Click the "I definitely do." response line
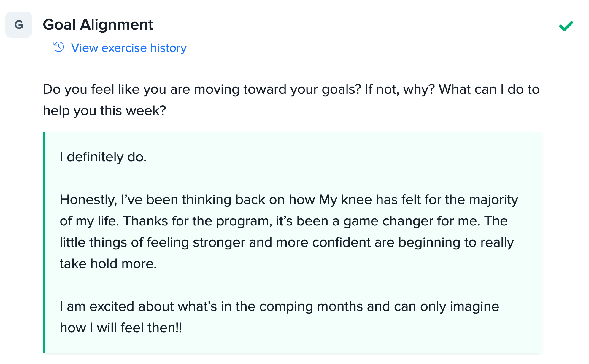This screenshot has width=589, height=364. pos(103,157)
